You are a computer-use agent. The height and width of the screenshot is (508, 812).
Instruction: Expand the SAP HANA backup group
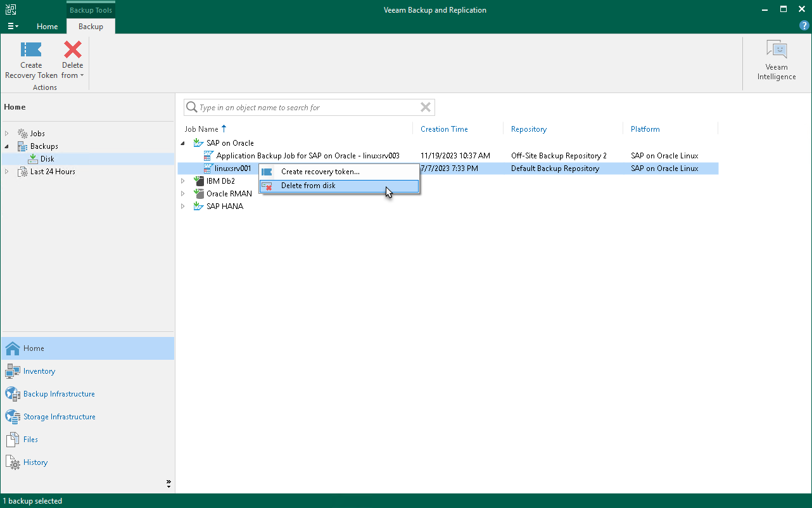183,206
